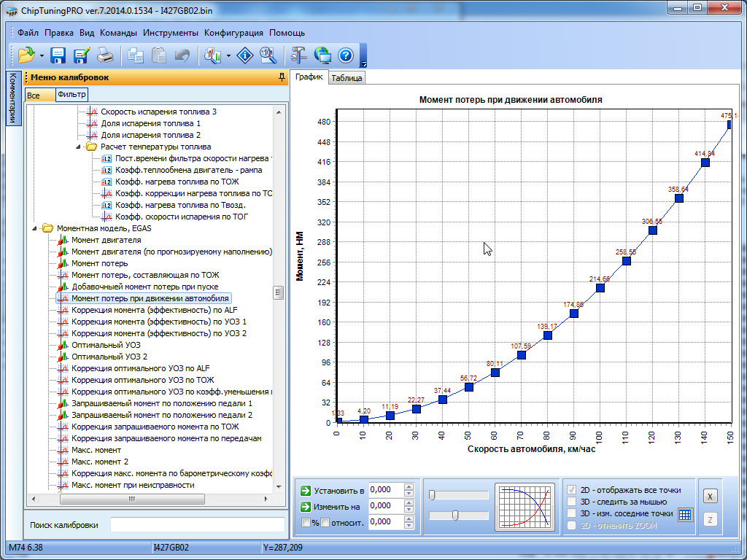Click the curve graph preview button

[x=525, y=507]
